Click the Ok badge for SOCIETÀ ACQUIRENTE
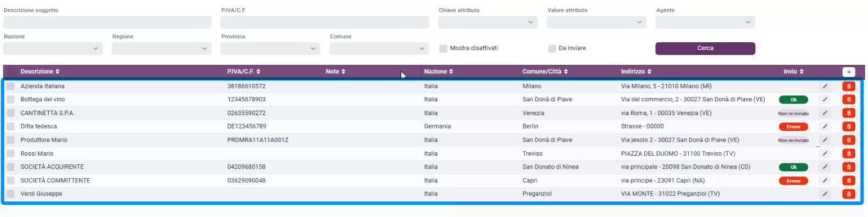The width and height of the screenshot is (868, 217). 793,167
